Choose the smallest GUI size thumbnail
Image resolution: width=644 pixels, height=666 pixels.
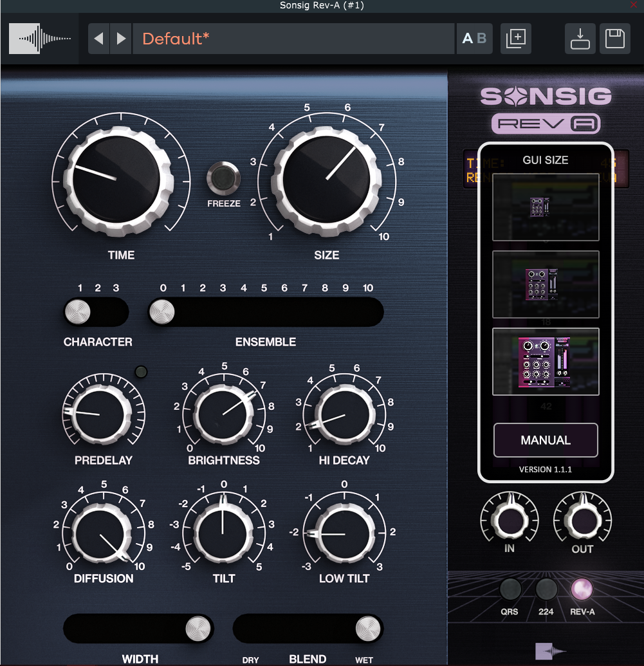546,207
